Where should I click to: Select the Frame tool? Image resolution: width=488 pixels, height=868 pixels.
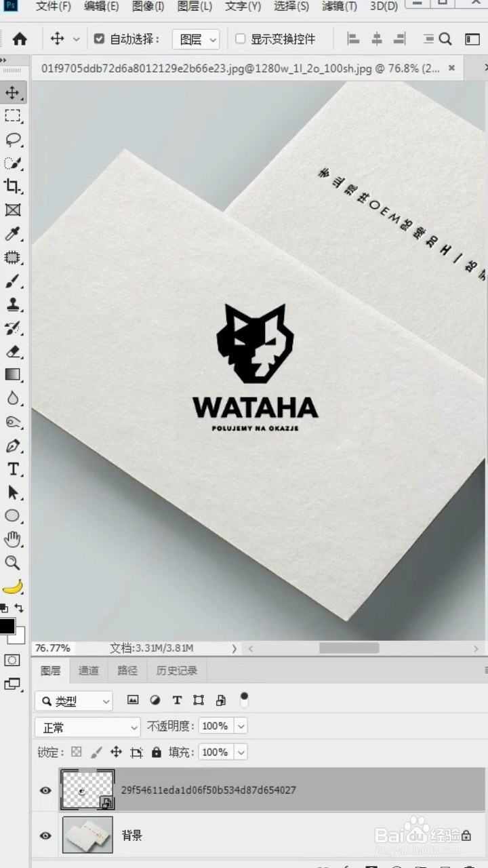click(x=13, y=210)
